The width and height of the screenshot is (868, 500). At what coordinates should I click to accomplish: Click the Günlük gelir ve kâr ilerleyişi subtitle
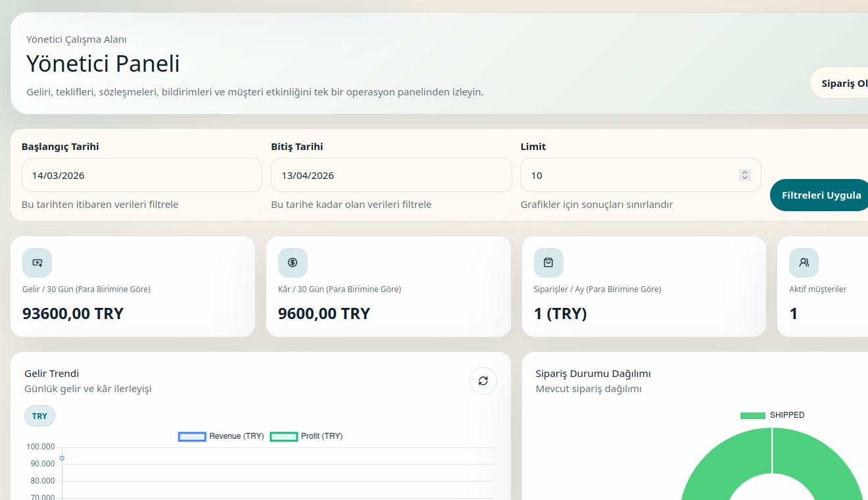click(88, 389)
